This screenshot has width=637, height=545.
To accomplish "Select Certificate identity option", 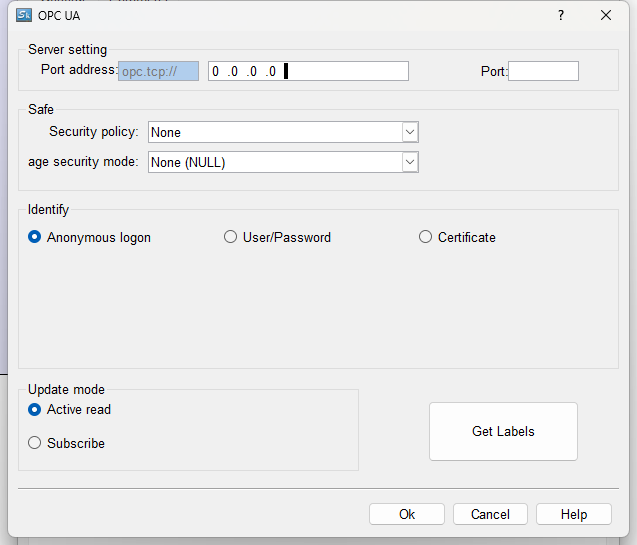I will [426, 237].
